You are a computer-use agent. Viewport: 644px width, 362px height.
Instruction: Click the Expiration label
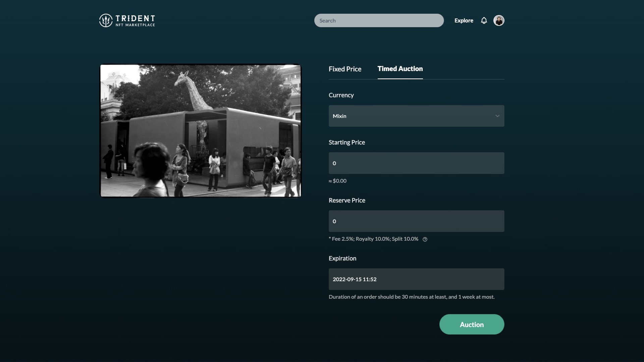342,258
